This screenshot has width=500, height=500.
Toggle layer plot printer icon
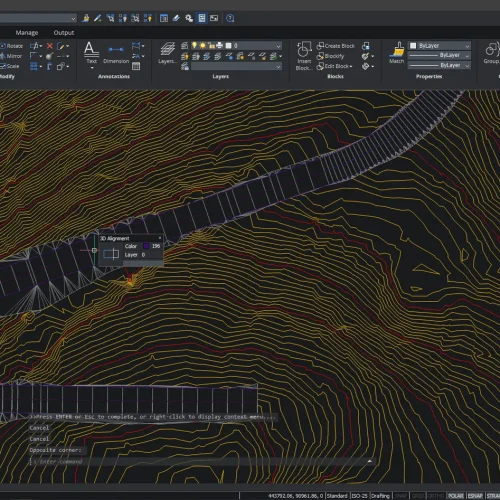pyautogui.click(x=219, y=45)
